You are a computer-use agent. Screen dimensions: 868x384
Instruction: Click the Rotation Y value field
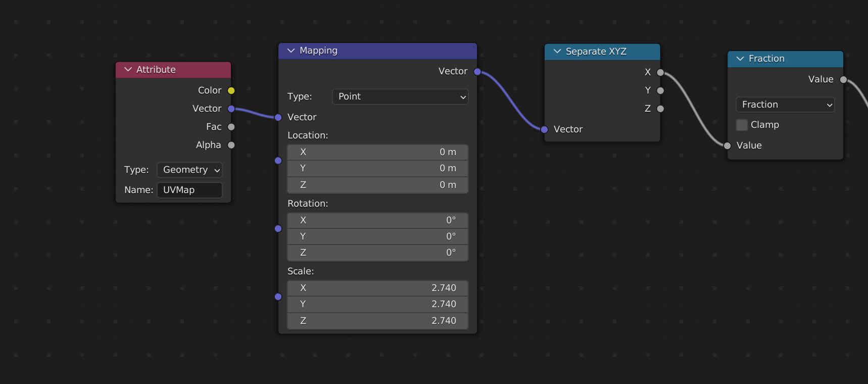pyautogui.click(x=377, y=236)
